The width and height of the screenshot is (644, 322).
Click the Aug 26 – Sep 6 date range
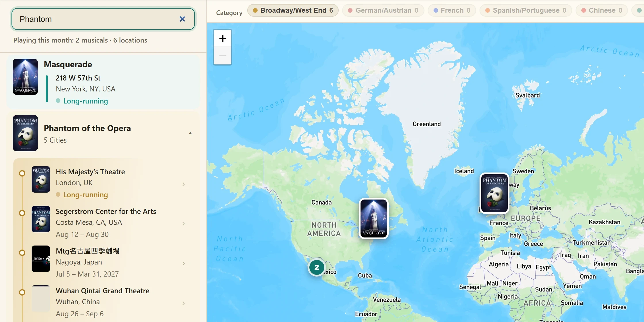pyautogui.click(x=80, y=314)
